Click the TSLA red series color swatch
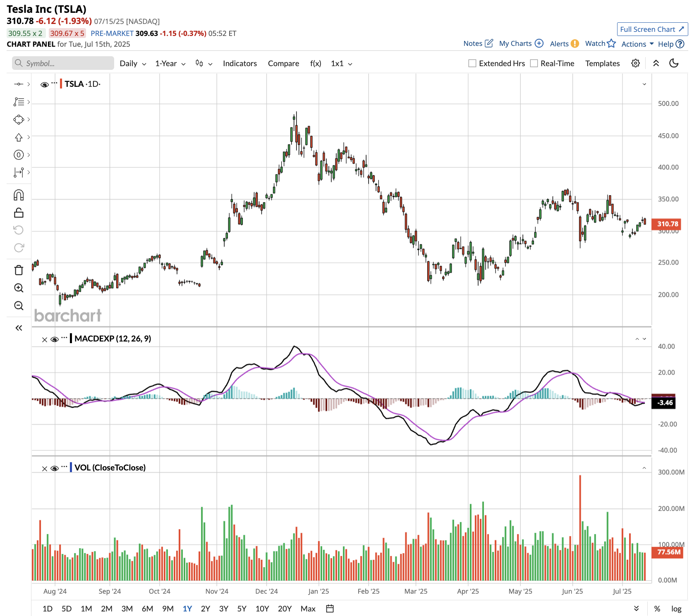 coord(61,84)
